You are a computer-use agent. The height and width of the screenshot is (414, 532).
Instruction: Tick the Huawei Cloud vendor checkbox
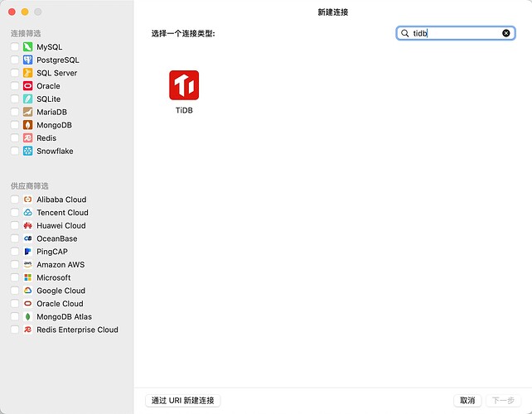coord(15,225)
